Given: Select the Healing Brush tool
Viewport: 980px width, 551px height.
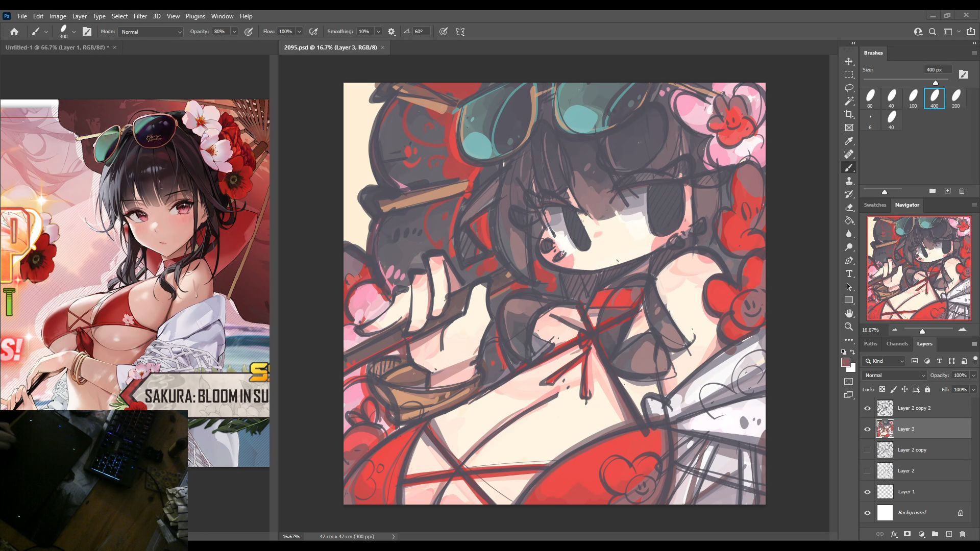Looking at the screenshot, I should pyautogui.click(x=849, y=154).
